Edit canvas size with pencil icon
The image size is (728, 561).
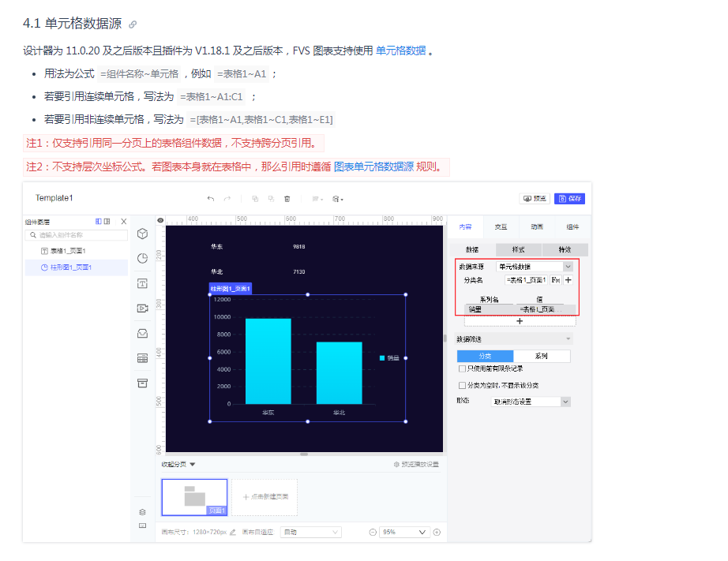233,533
